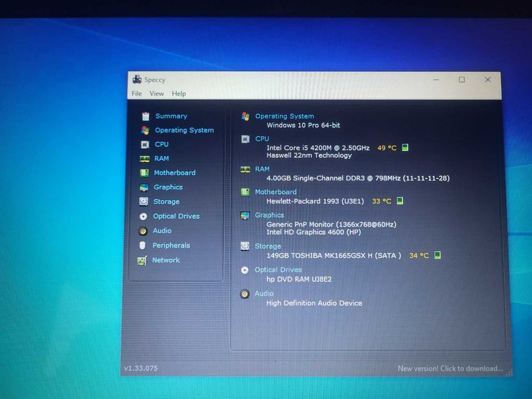The height and width of the screenshot is (399, 532).
Task: Click the Audio heading link in summary
Action: [x=264, y=294]
